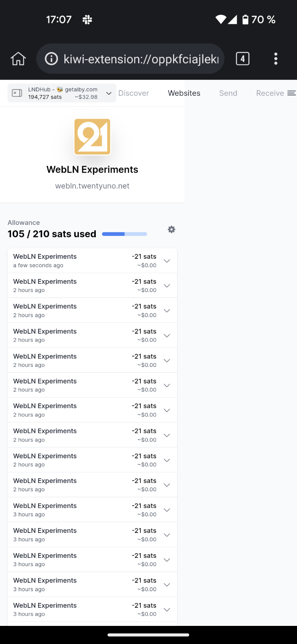Click the allowance progress bar
297x644 pixels.
coord(124,233)
